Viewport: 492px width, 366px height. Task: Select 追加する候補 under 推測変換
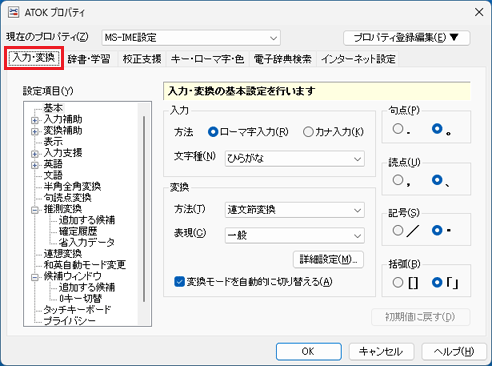coord(87,220)
